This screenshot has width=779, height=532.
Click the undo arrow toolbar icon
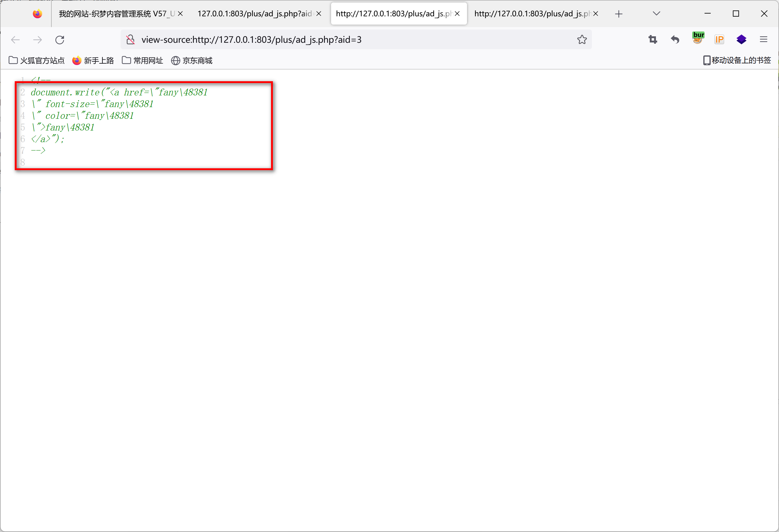pos(675,40)
